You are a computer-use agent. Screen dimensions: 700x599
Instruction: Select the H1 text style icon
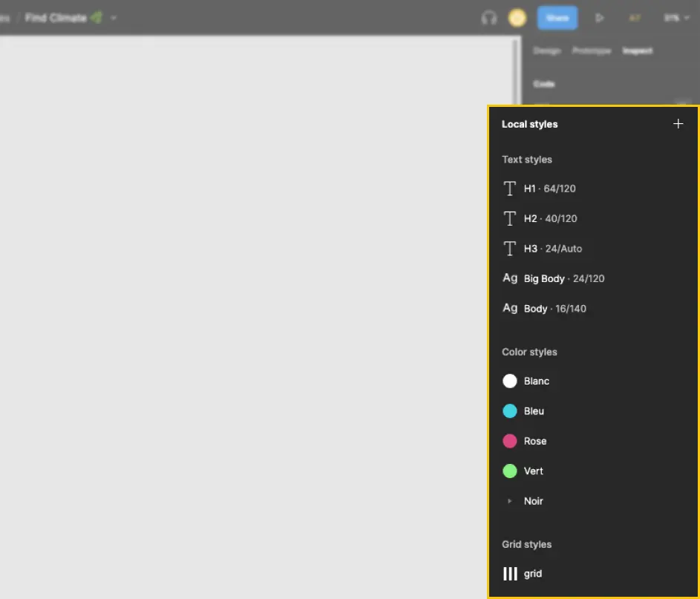(510, 189)
